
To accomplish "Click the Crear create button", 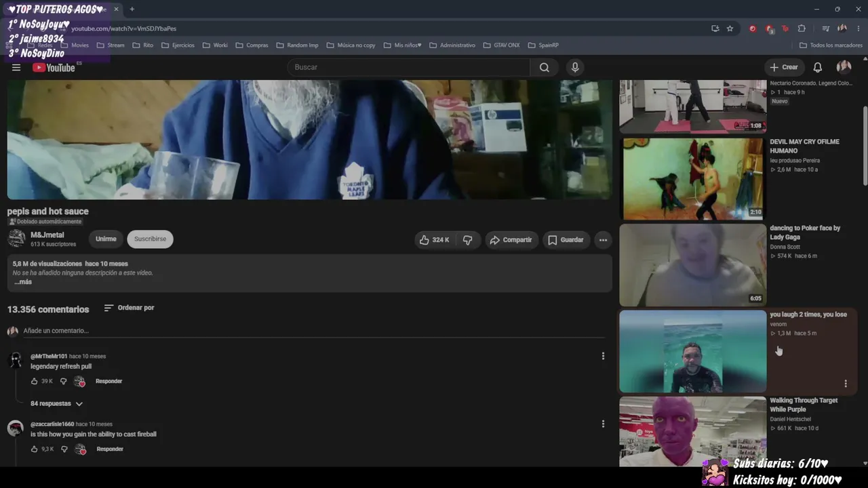I will pos(784,67).
